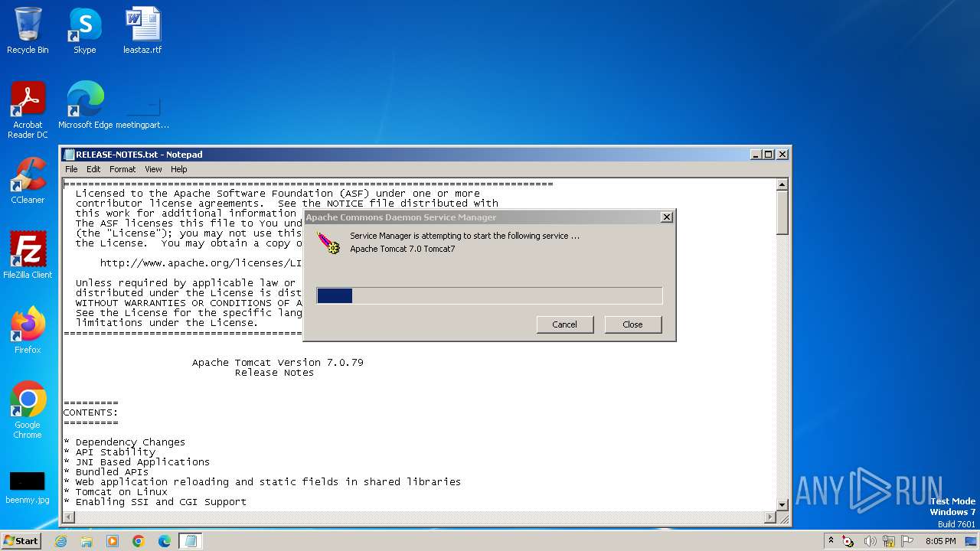Open Internet Explorer from the taskbar
The image size is (980, 551).
60,541
